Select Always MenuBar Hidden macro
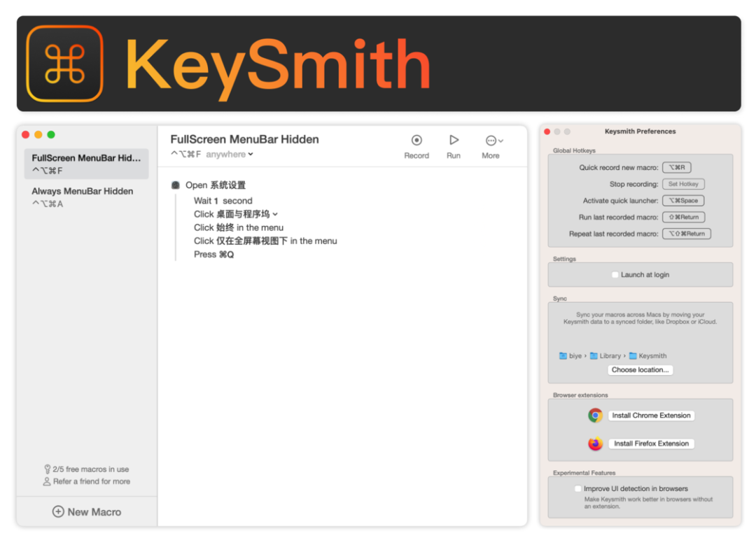 pyautogui.click(x=86, y=197)
